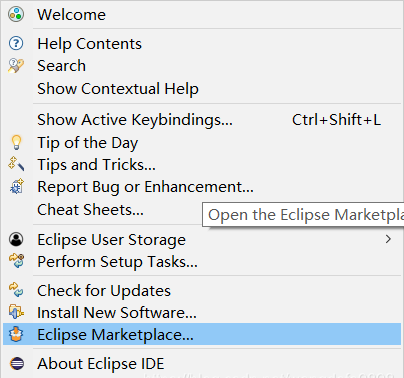Expand the Eclipse User Storage submenu arrow
This screenshot has width=404, height=378.
tap(388, 239)
